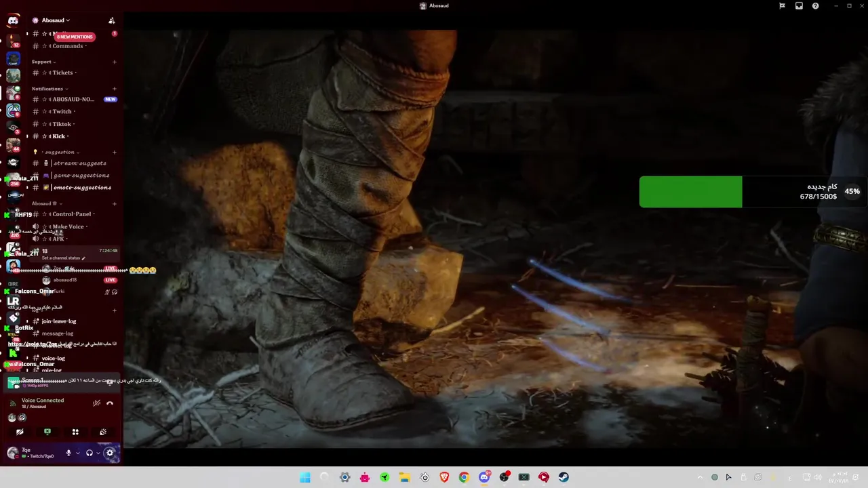
Task: Open the ABOSAUD-NO... channel marked NEW
Action: (73, 100)
